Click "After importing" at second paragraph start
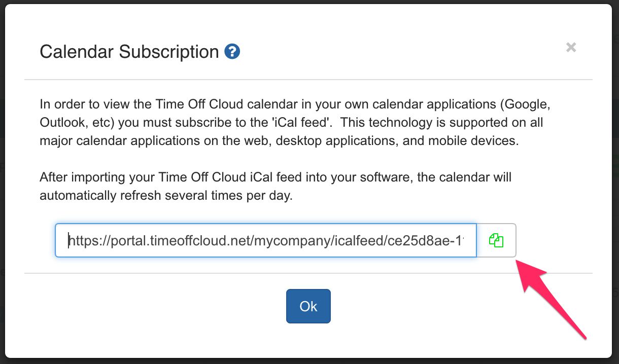 tap(76, 178)
